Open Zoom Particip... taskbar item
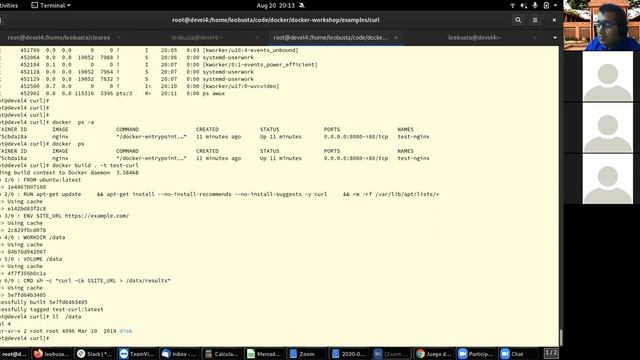The height and width of the screenshot is (360, 640). (476, 354)
